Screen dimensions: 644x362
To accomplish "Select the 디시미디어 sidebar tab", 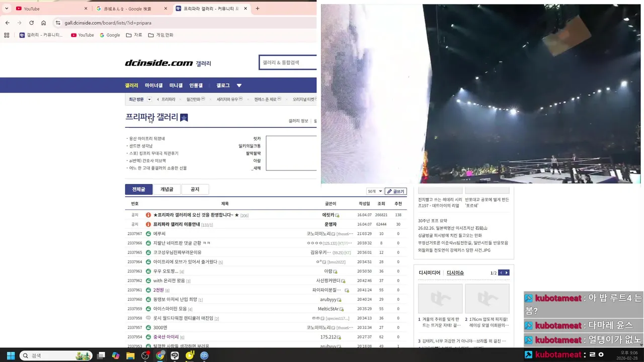I will tap(429, 273).
